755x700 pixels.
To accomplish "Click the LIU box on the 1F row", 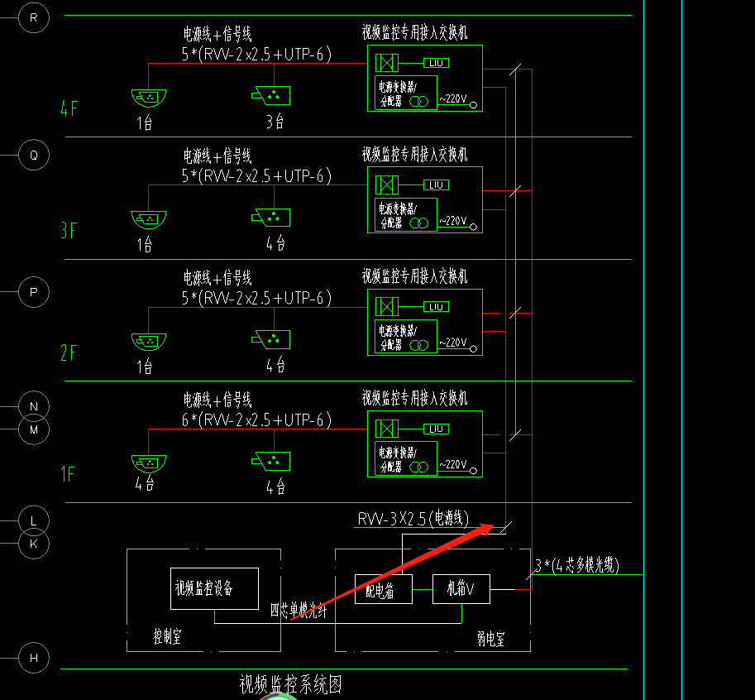I will [437, 429].
